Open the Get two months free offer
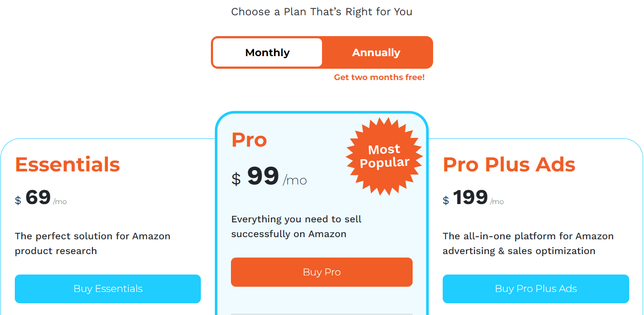Screen dimensions: 644x315 [x=380, y=77]
